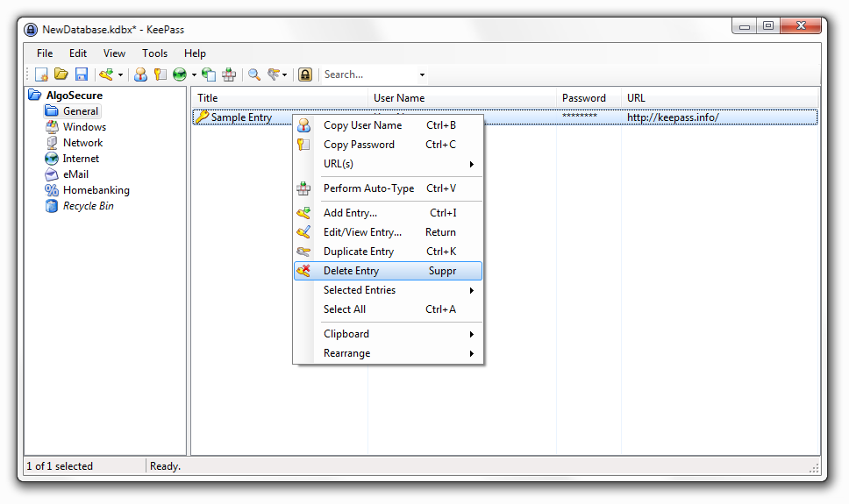Image resolution: width=849 pixels, height=504 pixels.
Task: Click the Sample Entry title cell
Action: coord(241,117)
